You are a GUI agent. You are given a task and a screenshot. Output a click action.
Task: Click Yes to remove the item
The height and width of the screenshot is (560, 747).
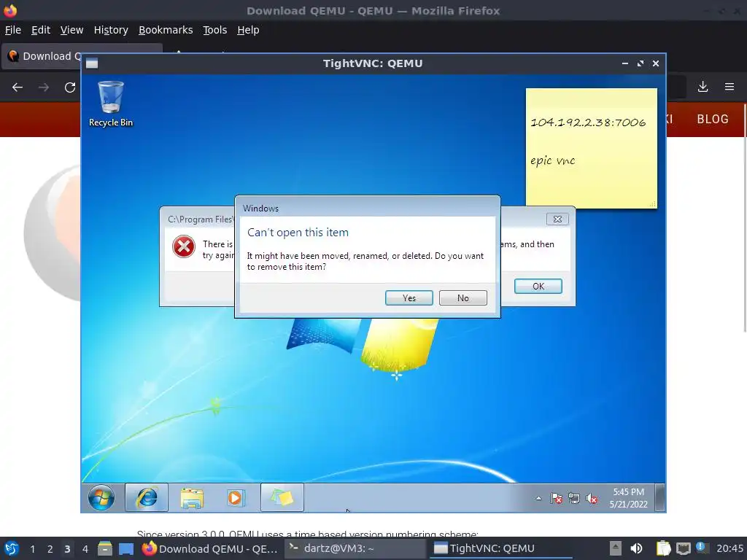[x=409, y=298]
